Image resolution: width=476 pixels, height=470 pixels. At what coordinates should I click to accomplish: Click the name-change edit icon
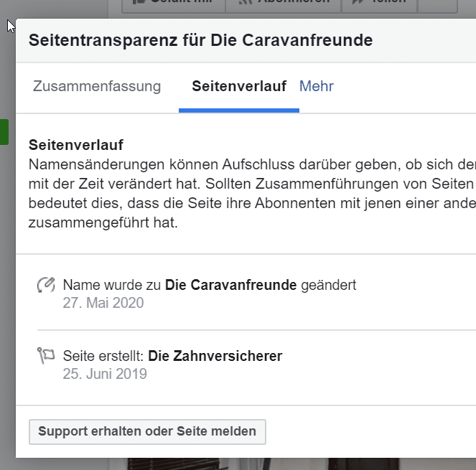pyautogui.click(x=46, y=285)
